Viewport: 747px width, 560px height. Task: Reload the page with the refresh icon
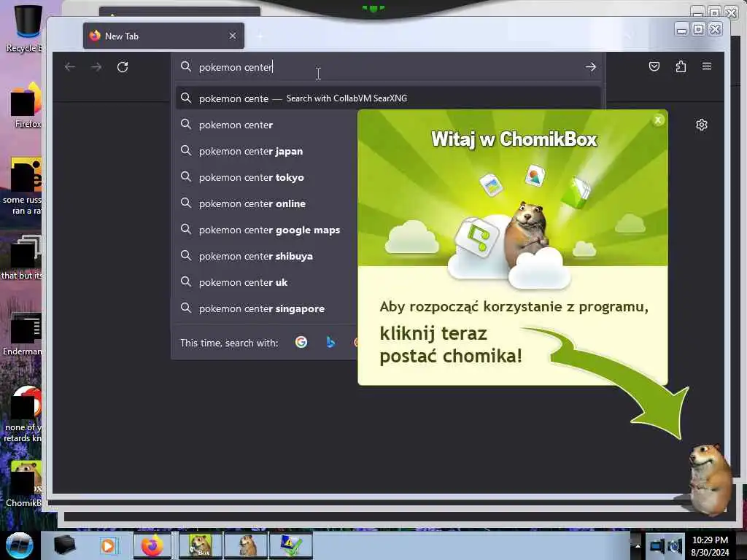123,67
